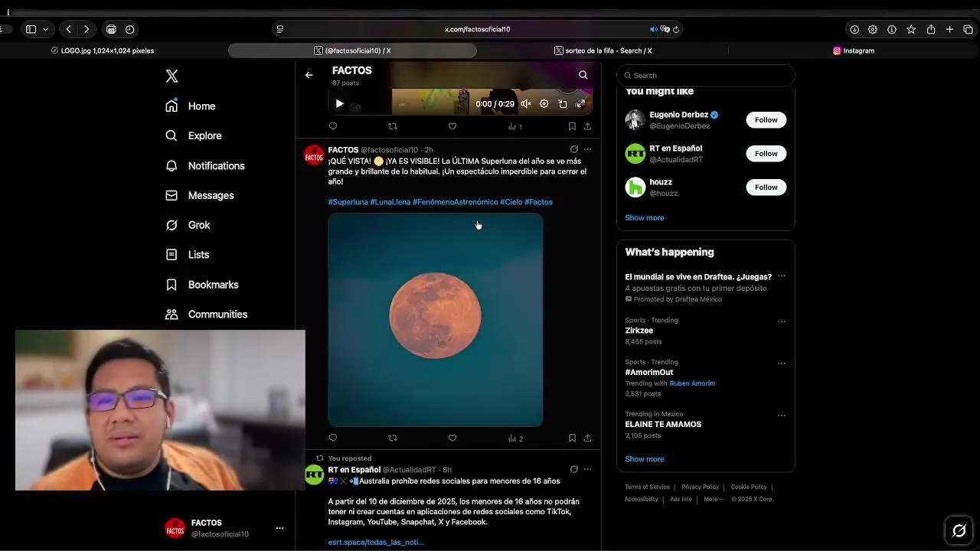The width and height of the screenshot is (980, 551).
Task: Open Bookmarks in the sidebar
Action: coord(202,285)
